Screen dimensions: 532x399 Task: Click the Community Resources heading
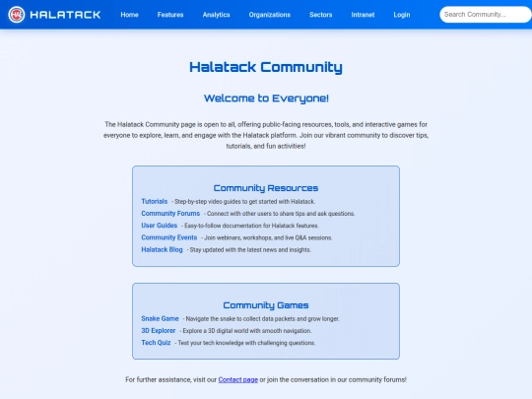pyautogui.click(x=266, y=188)
